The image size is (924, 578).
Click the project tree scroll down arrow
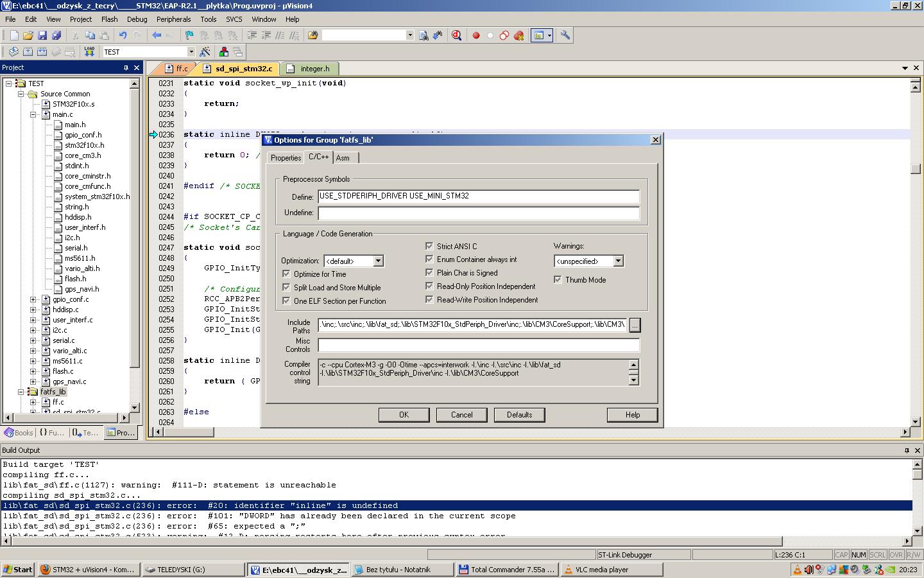[x=134, y=407]
